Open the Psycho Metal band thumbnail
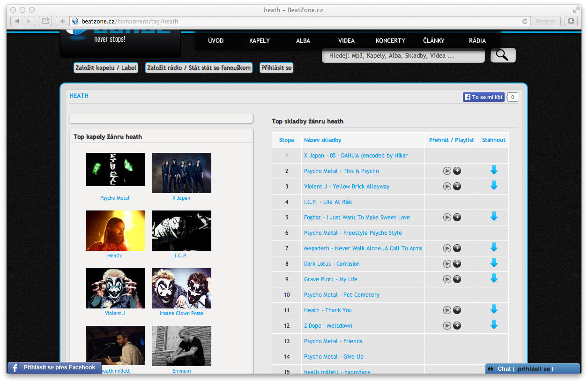 click(x=115, y=169)
